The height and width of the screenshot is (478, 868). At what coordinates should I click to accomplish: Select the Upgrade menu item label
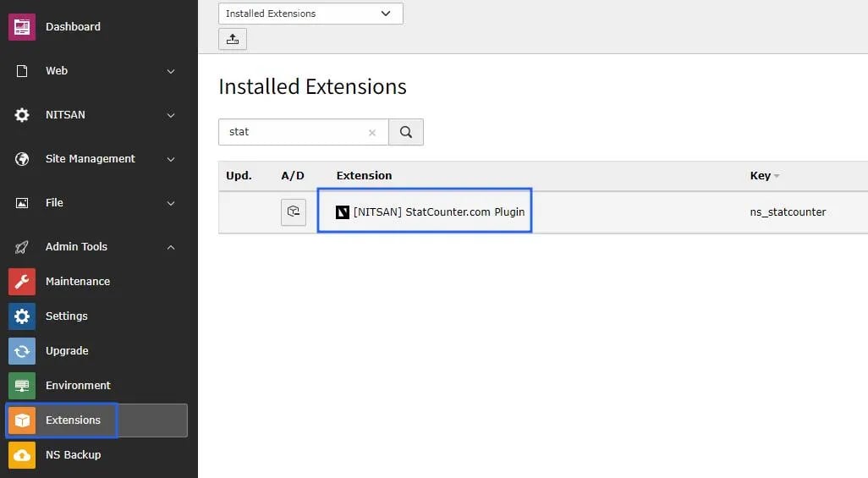67,351
